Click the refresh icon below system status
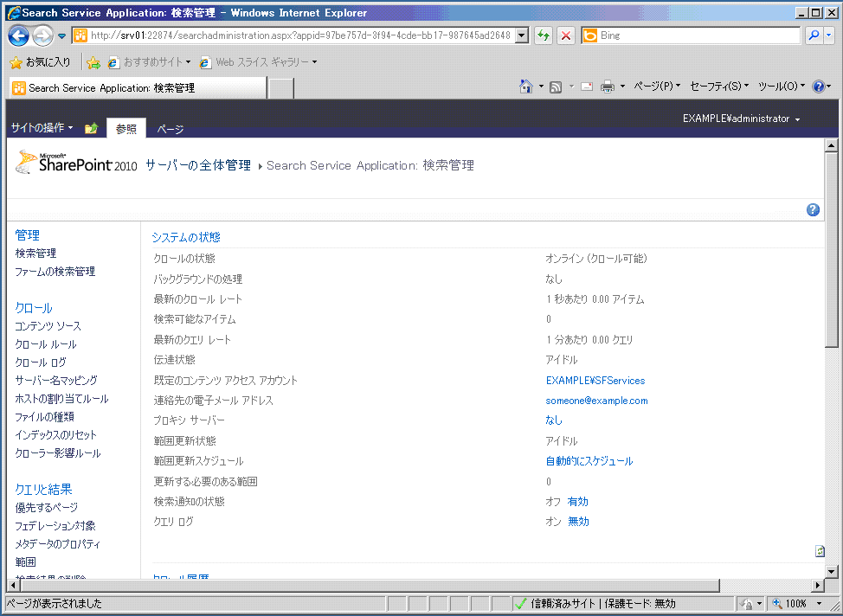Screen dimensions: 843x616 pos(820,551)
